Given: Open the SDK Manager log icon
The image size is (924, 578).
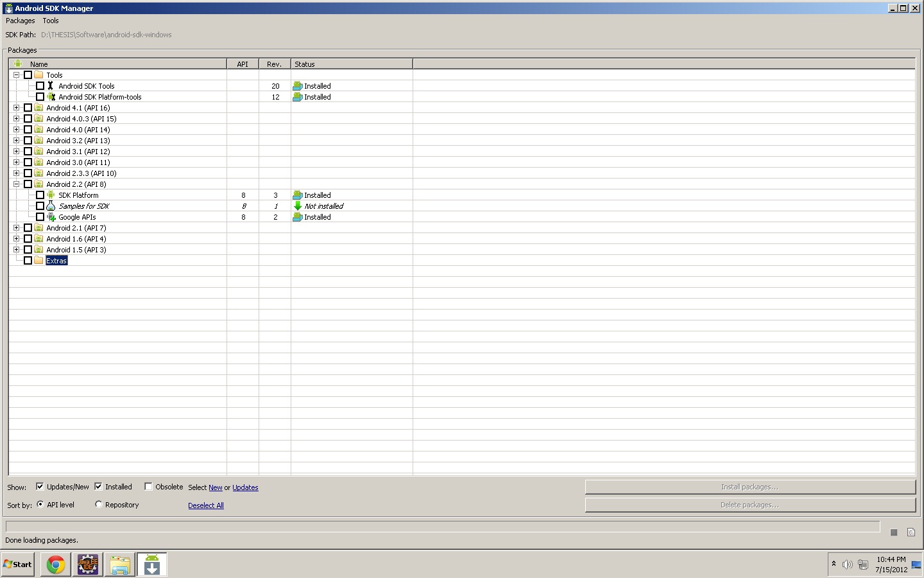Looking at the screenshot, I should (x=911, y=532).
